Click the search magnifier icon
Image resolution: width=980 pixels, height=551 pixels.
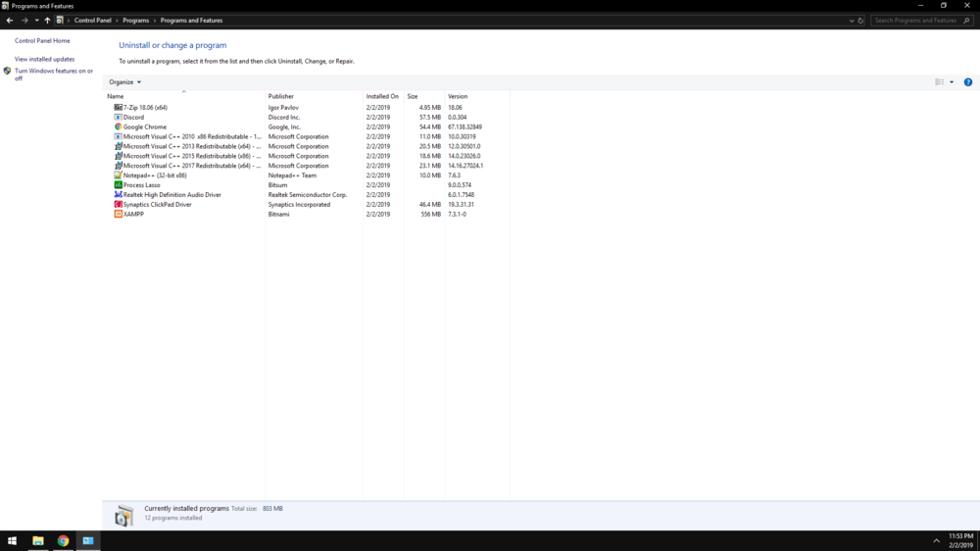coord(966,21)
